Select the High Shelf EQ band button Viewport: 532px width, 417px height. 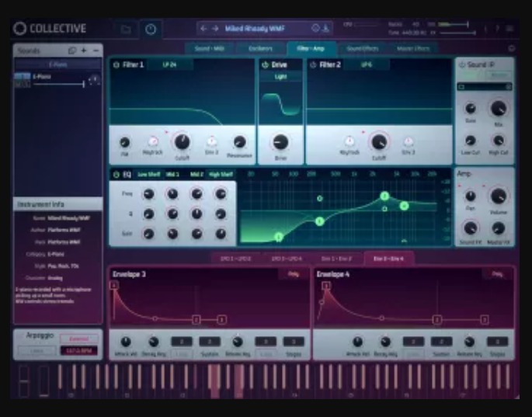(x=221, y=175)
